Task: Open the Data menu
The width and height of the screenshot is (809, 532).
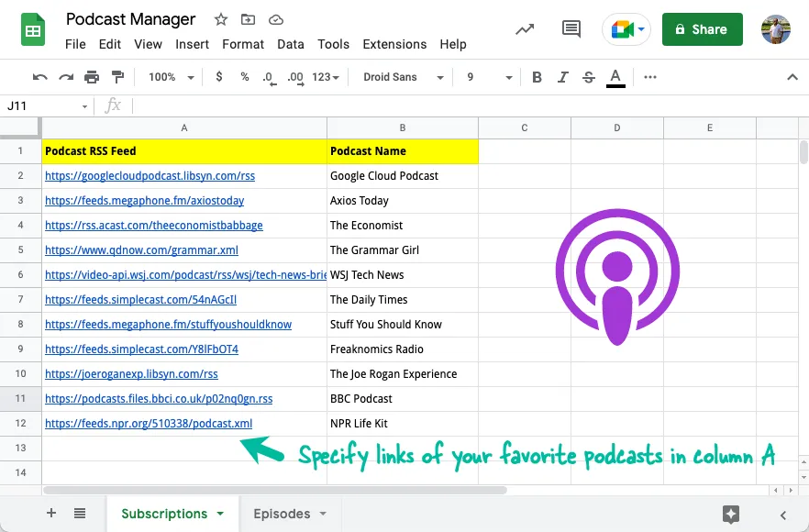Action: (x=290, y=43)
